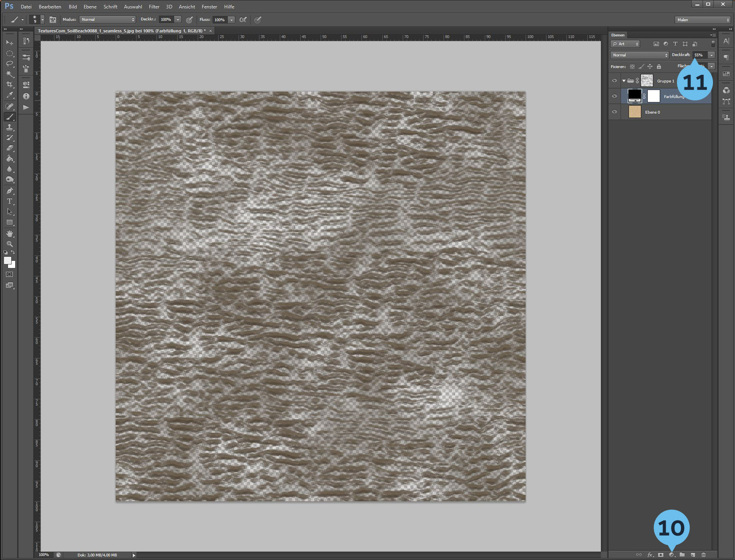The image size is (735, 560).
Task: Open the layer filter Art dropdown
Action: click(625, 44)
